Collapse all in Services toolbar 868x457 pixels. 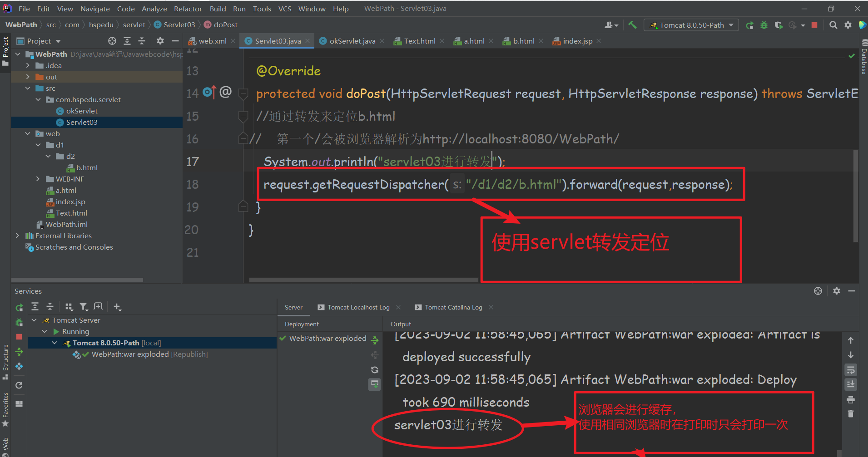50,307
